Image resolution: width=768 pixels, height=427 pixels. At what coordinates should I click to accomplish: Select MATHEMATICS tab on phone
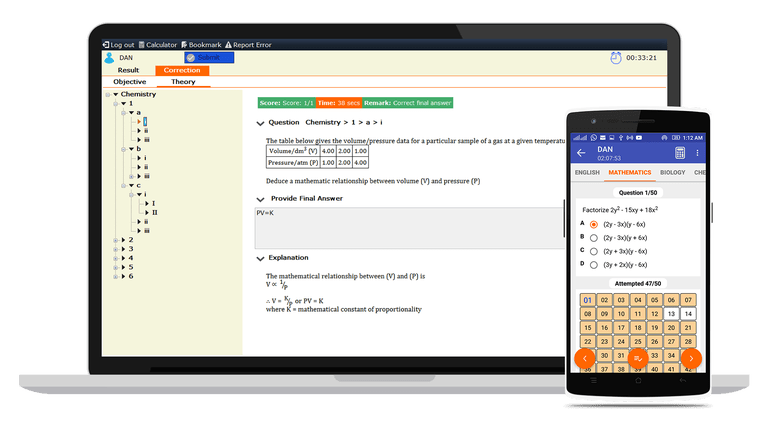630,172
